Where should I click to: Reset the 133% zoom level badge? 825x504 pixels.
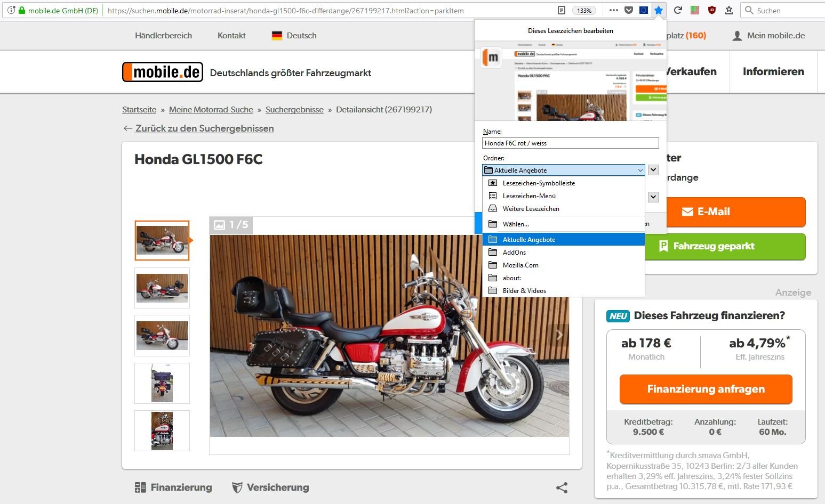coord(584,11)
